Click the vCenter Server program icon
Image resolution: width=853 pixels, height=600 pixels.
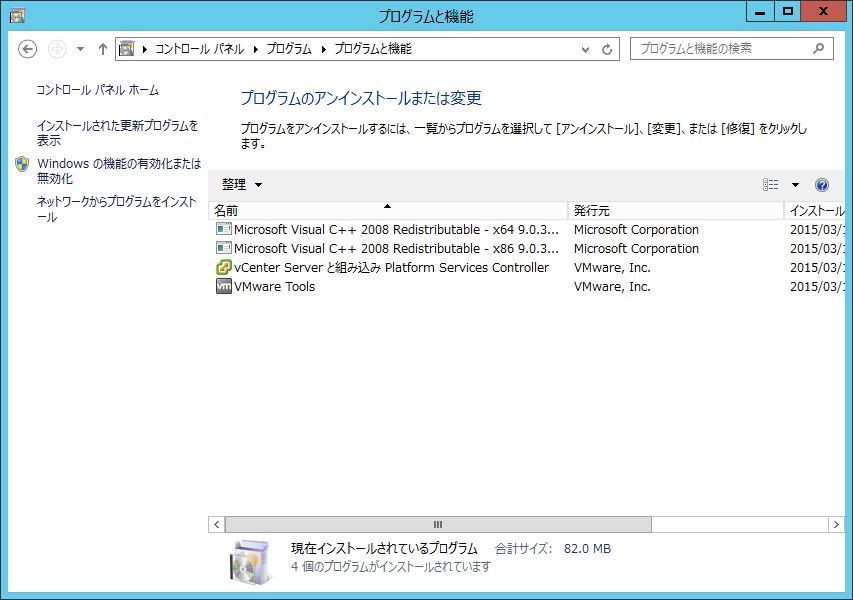tap(224, 267)
